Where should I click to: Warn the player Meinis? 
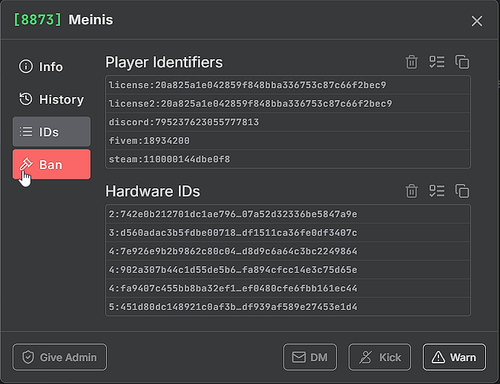coord(454,357)
